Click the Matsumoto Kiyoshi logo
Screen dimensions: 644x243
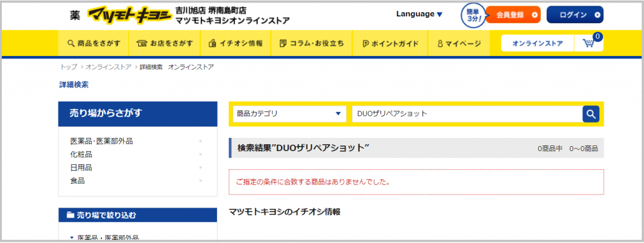pos(129,16)
